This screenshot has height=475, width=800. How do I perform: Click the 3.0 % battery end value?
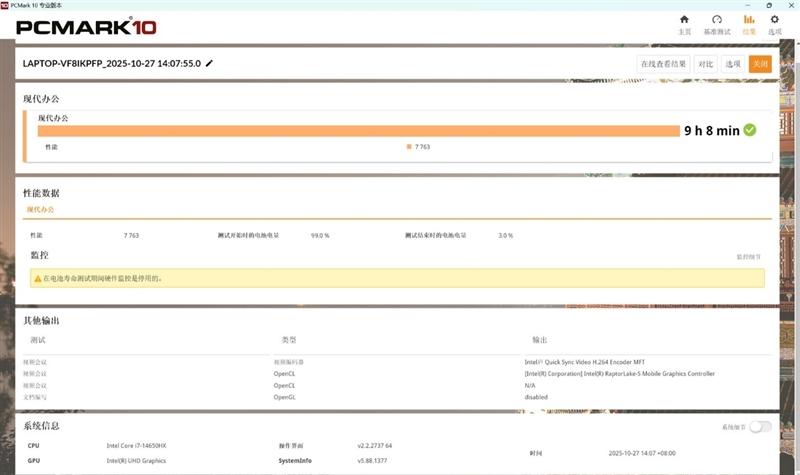coord(506,236)
